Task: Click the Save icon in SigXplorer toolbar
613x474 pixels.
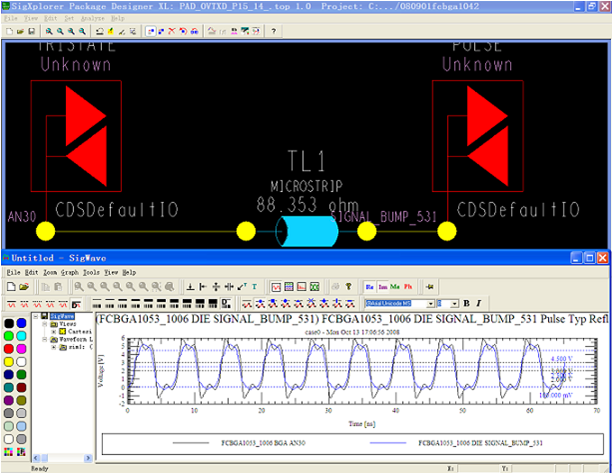Action: tap(33, 31)
